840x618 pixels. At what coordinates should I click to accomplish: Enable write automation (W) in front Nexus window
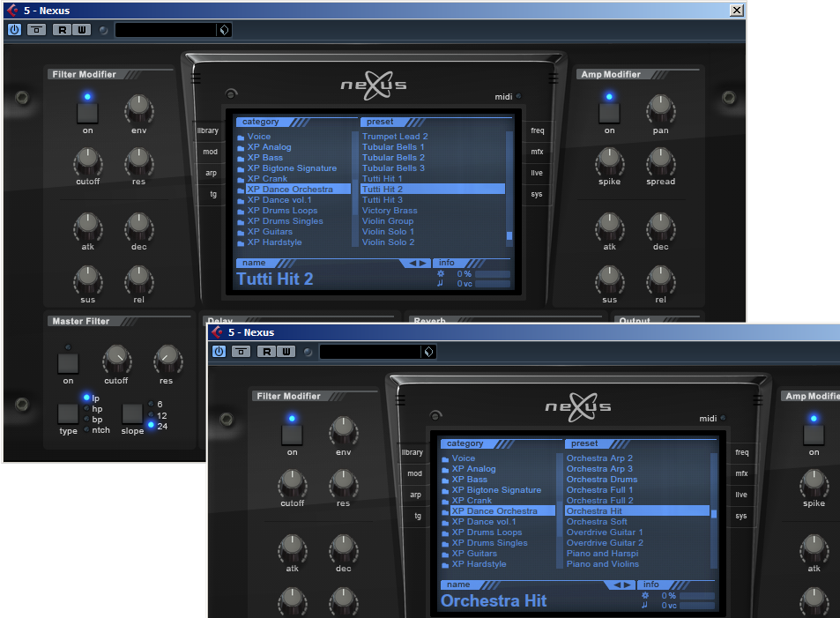(286, 352)
